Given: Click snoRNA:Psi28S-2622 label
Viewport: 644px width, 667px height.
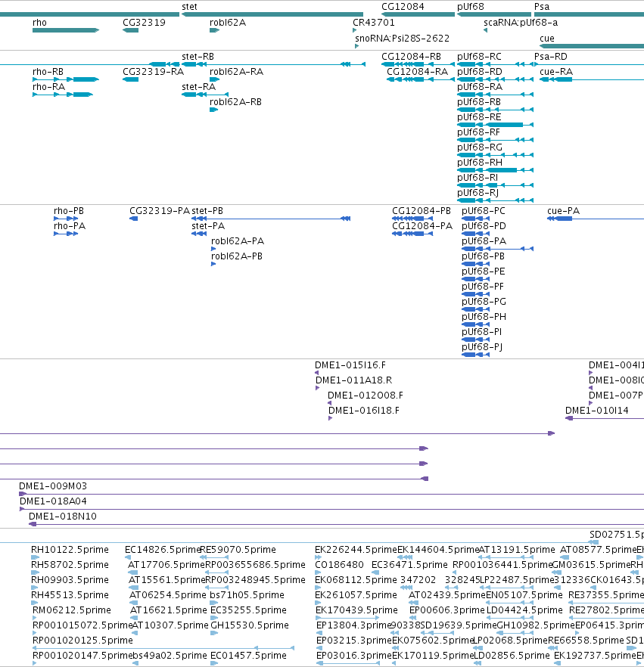Looking at the screenshot, I should (403, 39).
